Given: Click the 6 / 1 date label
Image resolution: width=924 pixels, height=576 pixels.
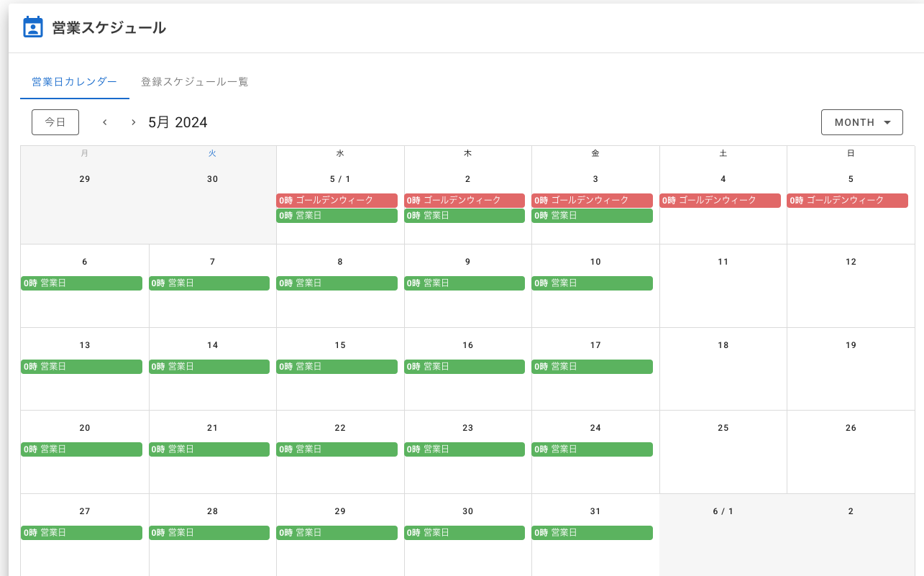Looking at the screenshot, I should [723, 511].
